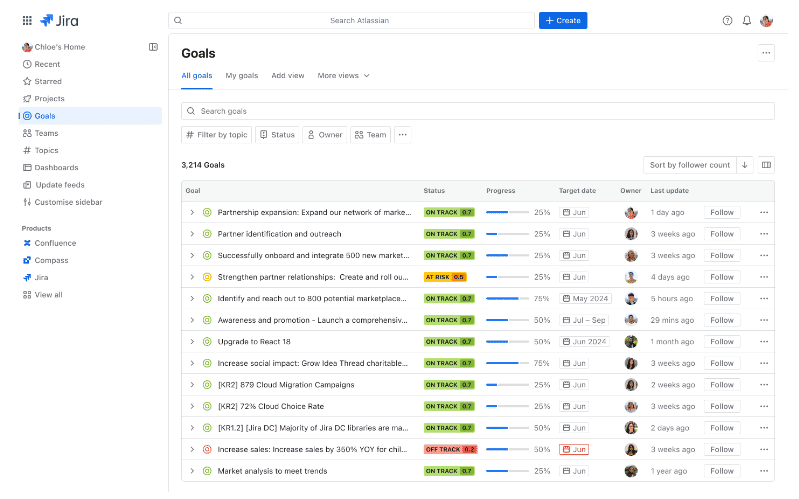This screenshot has height=499, width=799.
Task: Click the goal icon for Strengthen partner relationships
Action: (x=207, y=277)
